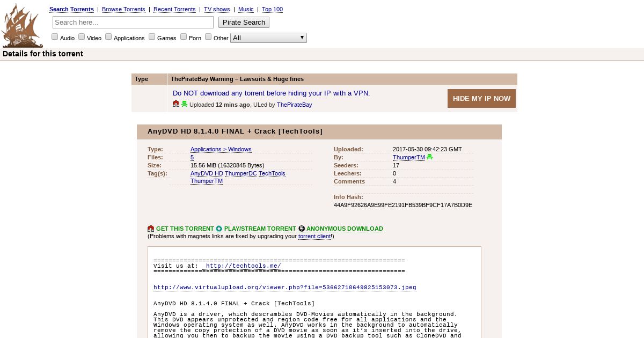Click the search text field
644x338 pixels.
[133, 22]
